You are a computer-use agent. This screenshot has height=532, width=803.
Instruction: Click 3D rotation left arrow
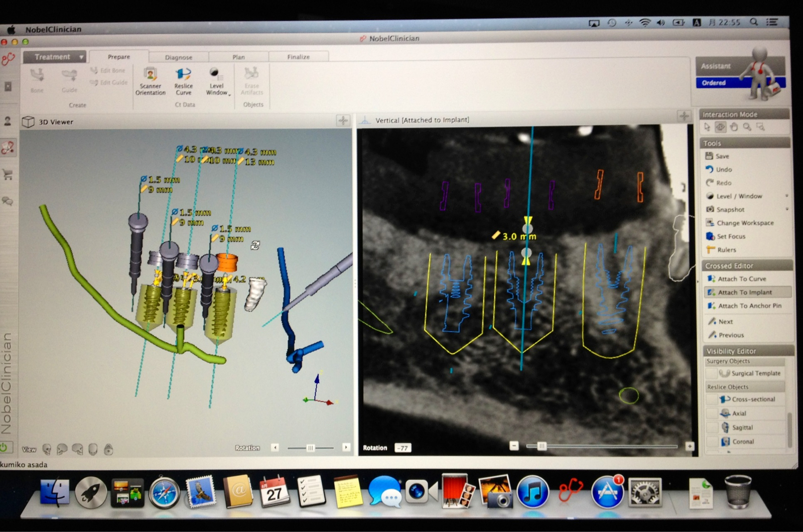pyautogui.click(x=275, y=447)
